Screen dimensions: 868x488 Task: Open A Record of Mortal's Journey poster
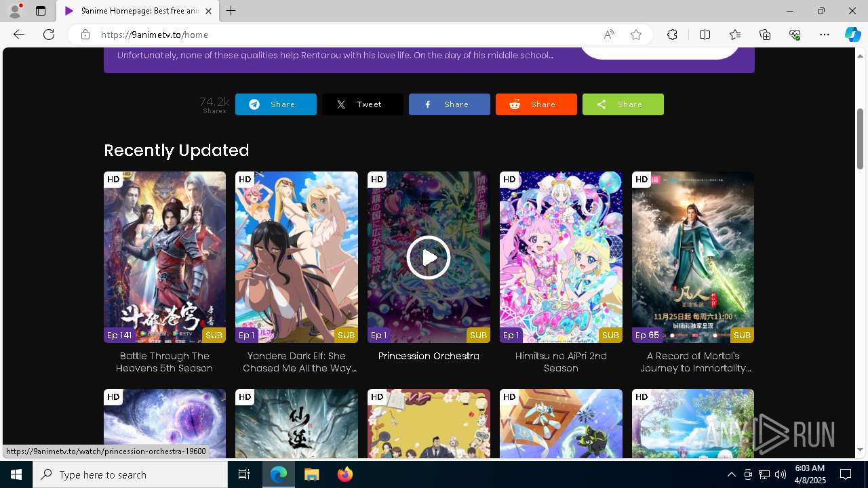693,257
